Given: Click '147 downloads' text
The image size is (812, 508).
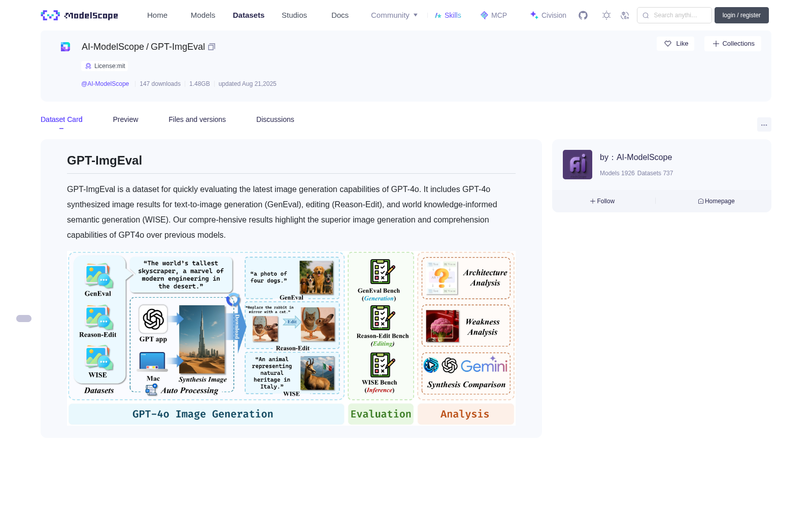Looking at the screenshot, I should tap(160, 84).
